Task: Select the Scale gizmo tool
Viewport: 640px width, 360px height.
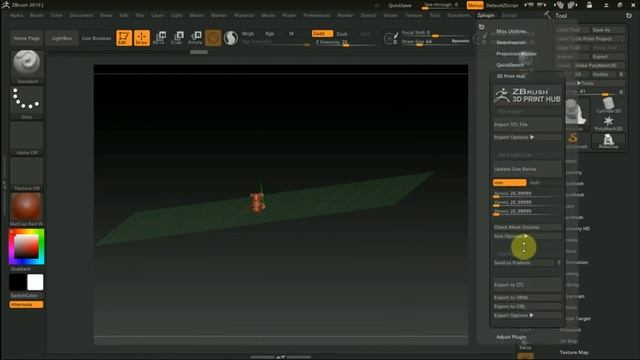Action: [x=177, y=38]
